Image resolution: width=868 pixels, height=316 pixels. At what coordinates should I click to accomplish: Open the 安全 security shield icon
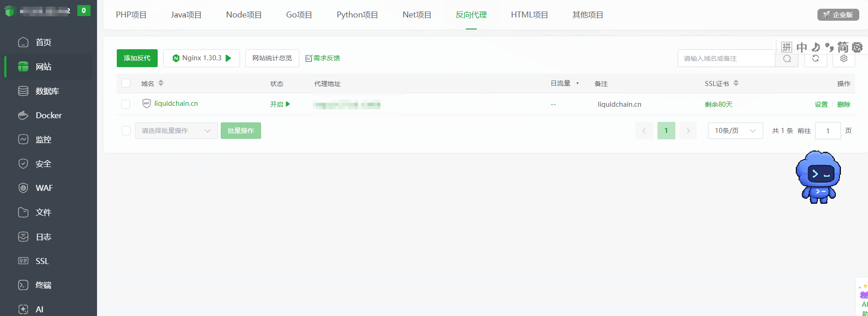tap(23, 164)
